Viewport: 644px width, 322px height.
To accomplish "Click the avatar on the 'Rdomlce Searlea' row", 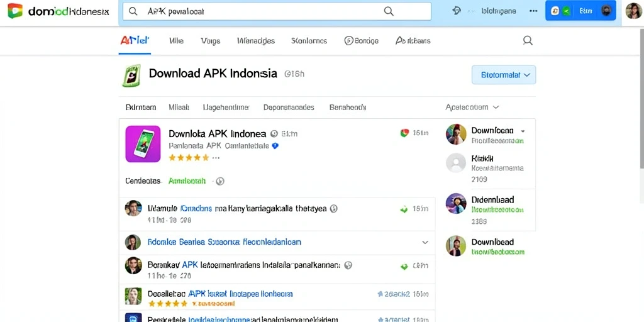I will [133, 242].
